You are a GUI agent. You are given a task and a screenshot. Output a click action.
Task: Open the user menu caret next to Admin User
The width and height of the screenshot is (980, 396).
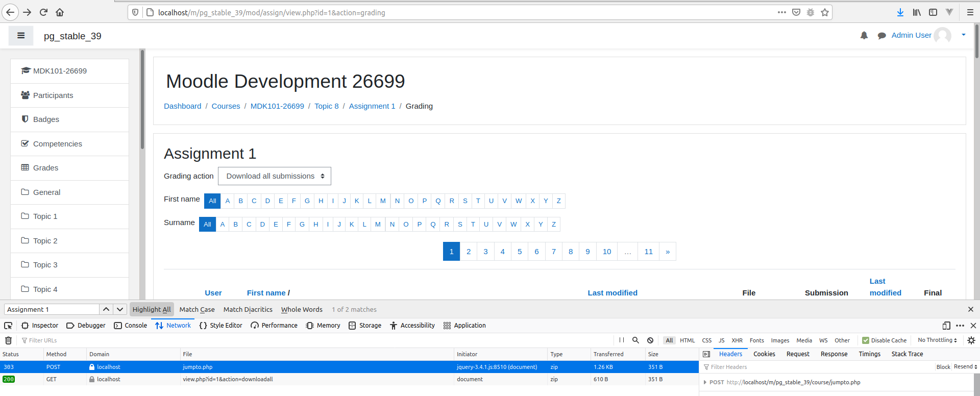pyautogui.click(x=964, y=35)
